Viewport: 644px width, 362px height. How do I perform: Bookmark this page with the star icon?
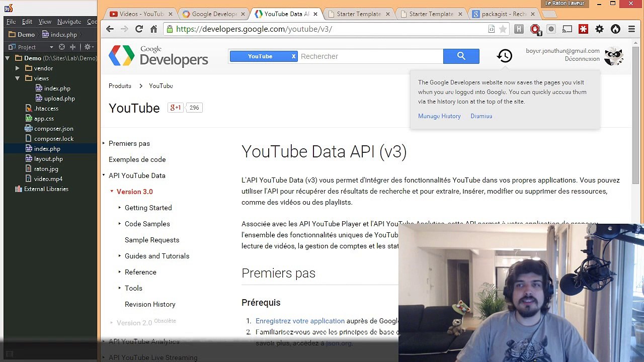click(503, 29)
